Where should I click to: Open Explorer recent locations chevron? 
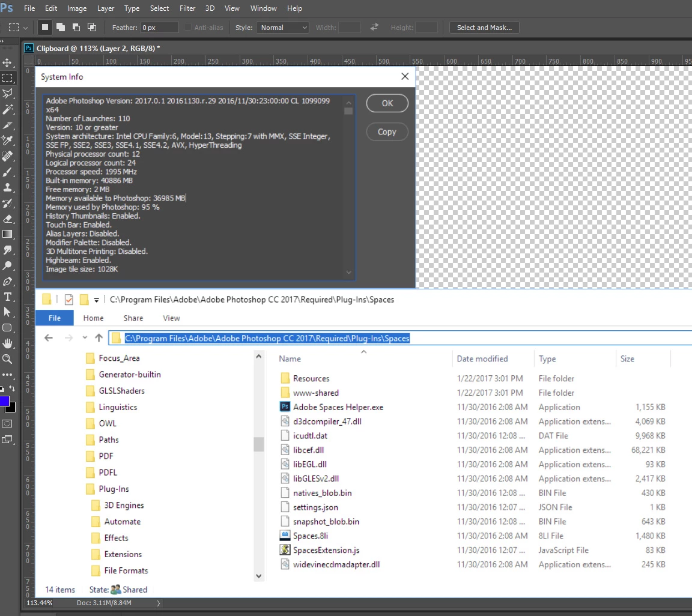click(85, 338)
